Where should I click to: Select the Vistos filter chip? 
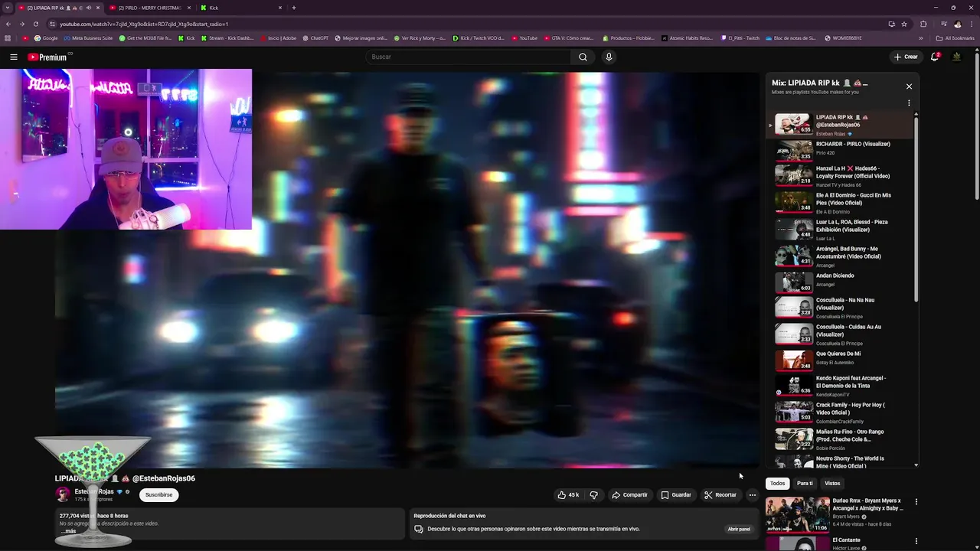pyautogui.click(x=832, y=484)
